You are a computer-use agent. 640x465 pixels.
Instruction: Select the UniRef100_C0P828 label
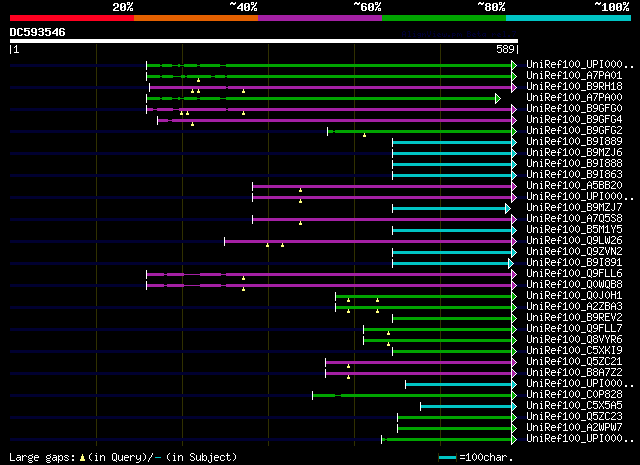574,395
